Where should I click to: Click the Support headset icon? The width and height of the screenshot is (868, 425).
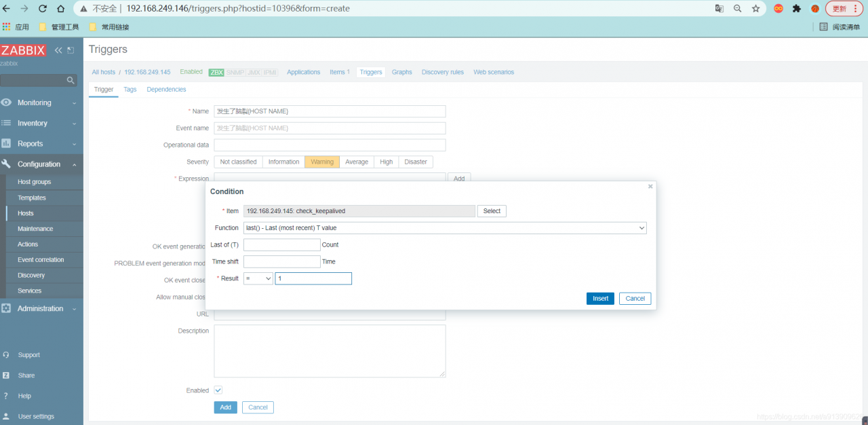(x=6, y=355)
